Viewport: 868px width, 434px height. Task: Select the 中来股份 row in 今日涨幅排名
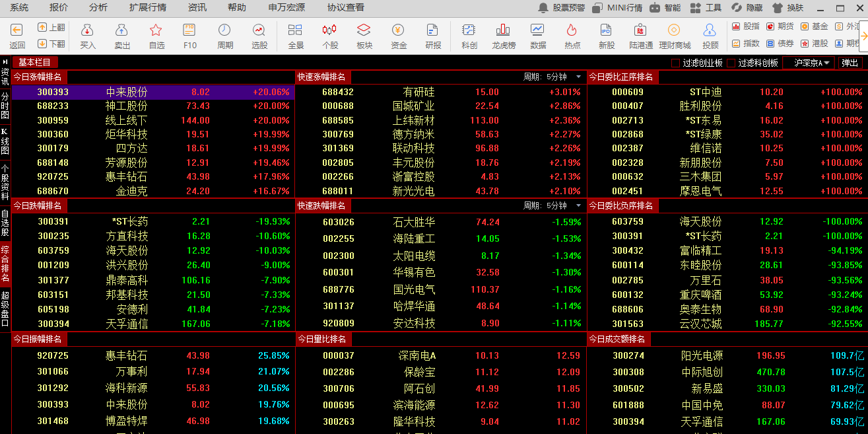152,92
